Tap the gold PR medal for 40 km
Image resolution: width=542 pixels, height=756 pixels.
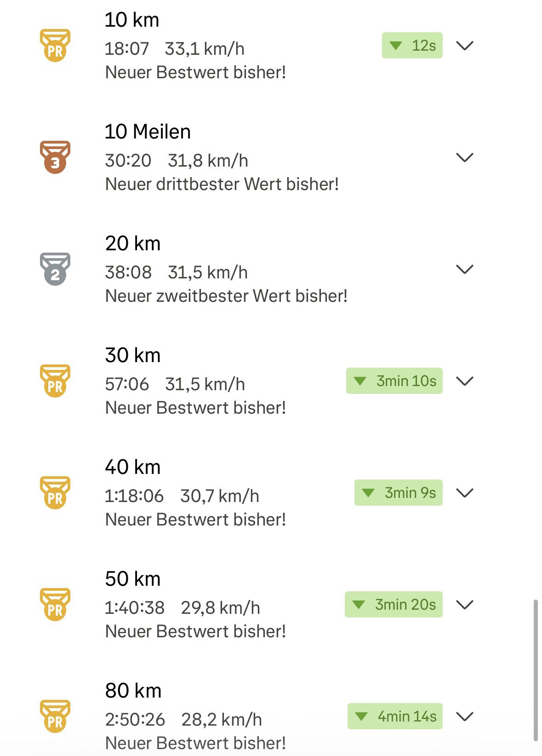point(55,493)
